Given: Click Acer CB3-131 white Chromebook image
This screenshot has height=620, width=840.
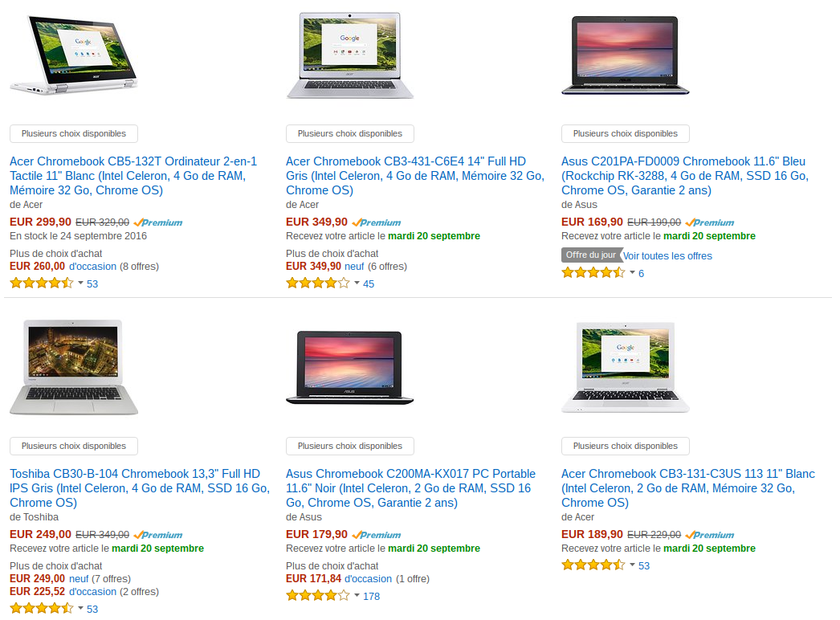Looking at the screenshot, I should (625, 368).
